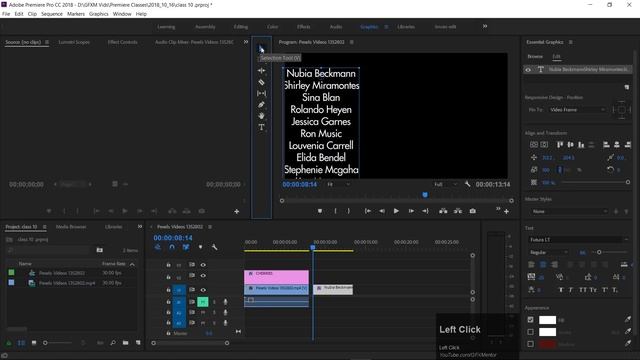Select the Nubia Beckmann graphic clip on timeline
Screen dimensions: 640x360
point(333,289)
